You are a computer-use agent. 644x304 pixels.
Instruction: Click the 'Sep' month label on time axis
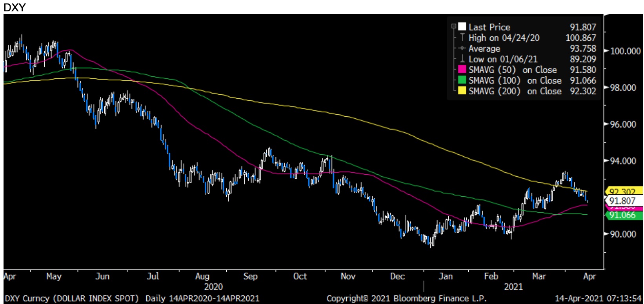[x=250, y=276]
